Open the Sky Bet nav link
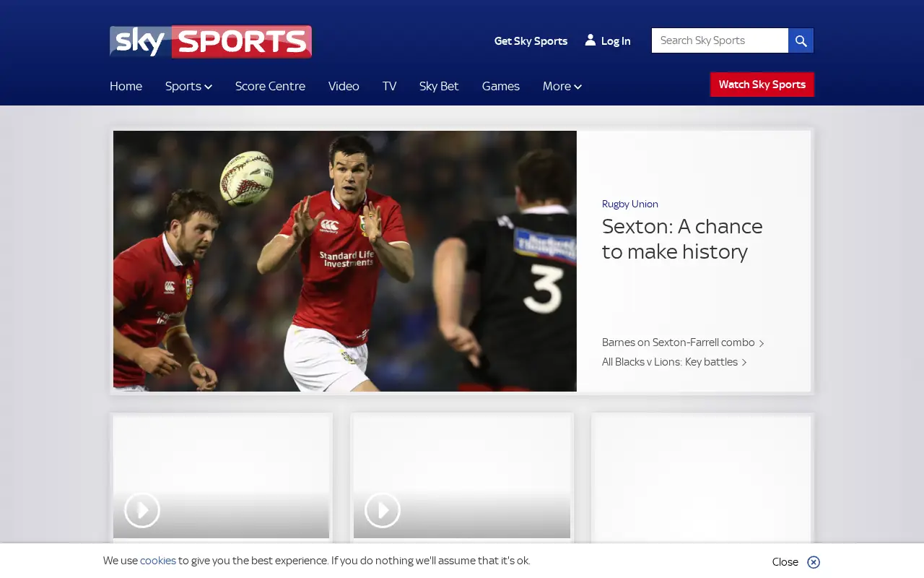 (439, 86)
